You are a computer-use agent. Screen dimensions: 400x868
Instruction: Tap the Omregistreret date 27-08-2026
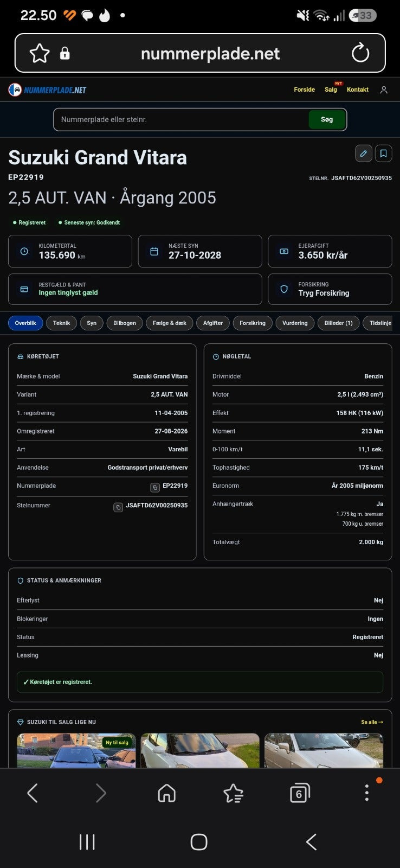(171, 431)
